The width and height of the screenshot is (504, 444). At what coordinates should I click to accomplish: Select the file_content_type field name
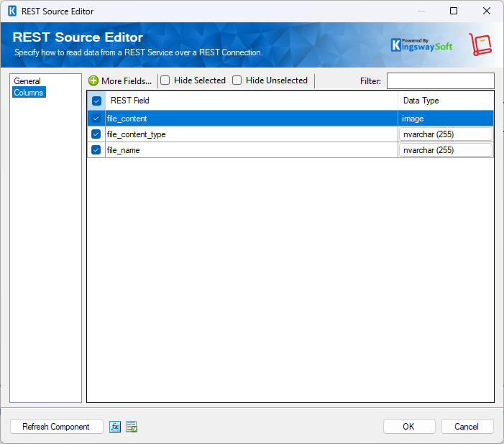tap(137, 134)
